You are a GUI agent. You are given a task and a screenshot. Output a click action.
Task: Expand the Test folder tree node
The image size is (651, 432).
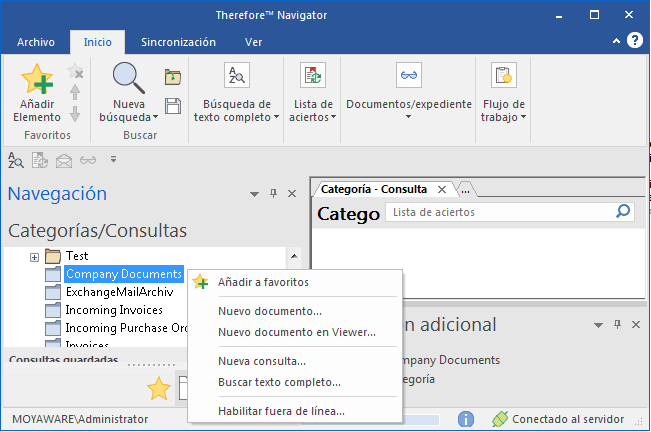click(34, 257)
